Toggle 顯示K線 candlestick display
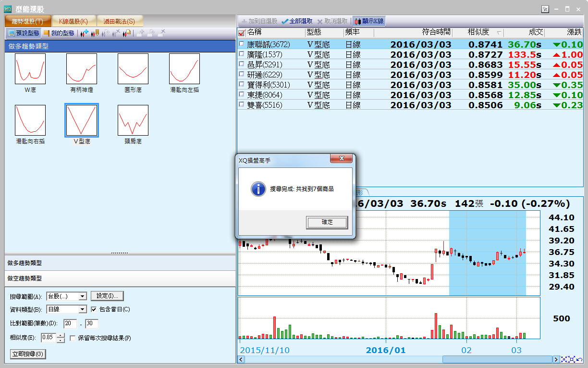This screenshot has width=588, height=368. (369, 21)
